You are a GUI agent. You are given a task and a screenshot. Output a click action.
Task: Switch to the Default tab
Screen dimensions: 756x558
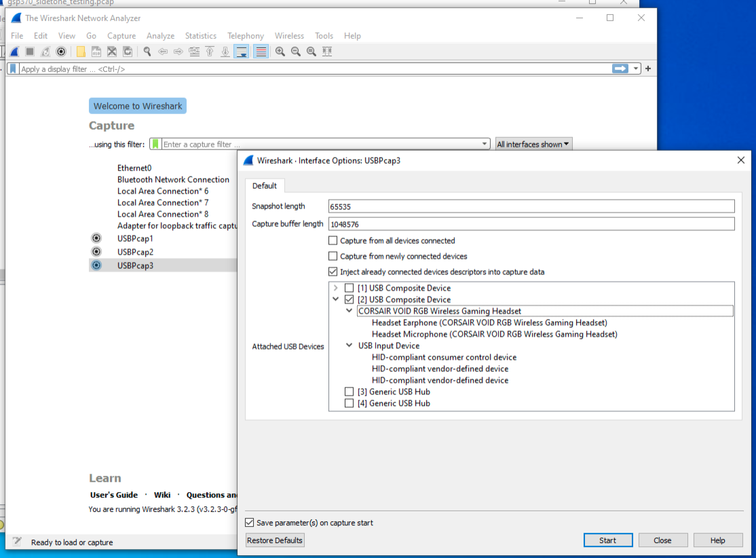pyautogui.click(x=265, y=186)
